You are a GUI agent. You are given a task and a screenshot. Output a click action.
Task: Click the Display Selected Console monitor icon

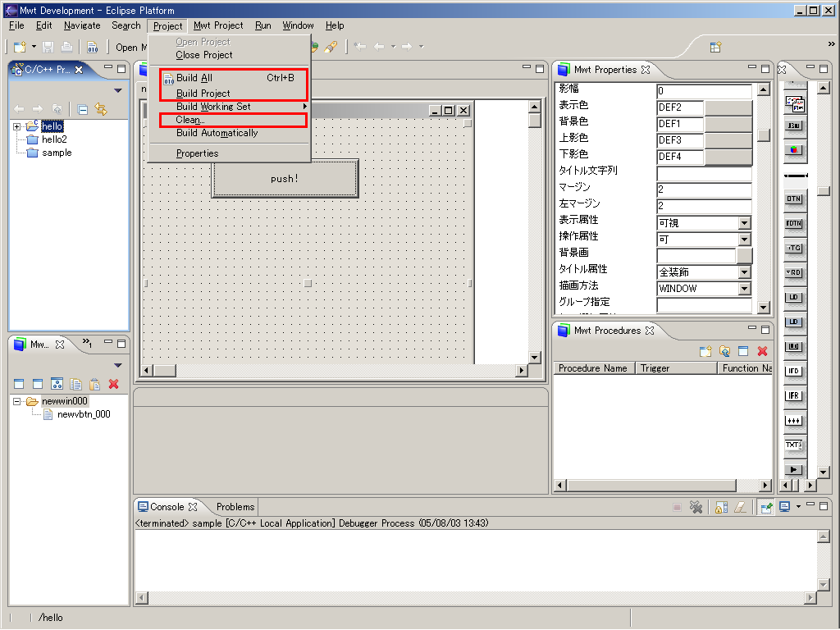[x=785, y=506]
